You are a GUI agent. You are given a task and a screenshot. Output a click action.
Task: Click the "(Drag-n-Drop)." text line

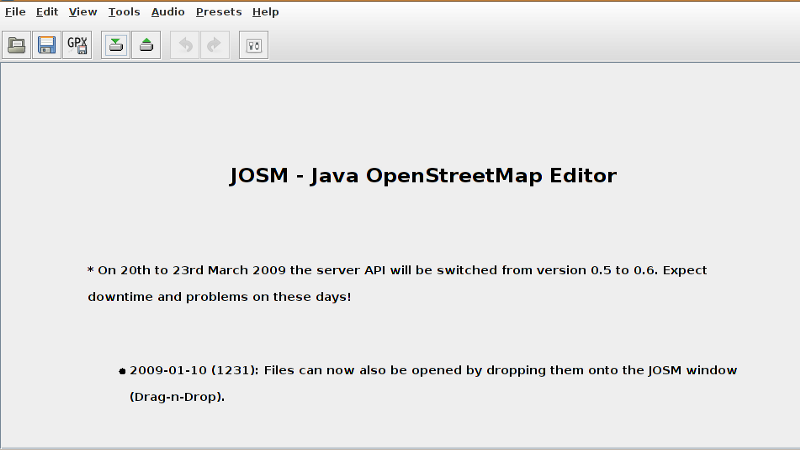(x=177, y=397)
